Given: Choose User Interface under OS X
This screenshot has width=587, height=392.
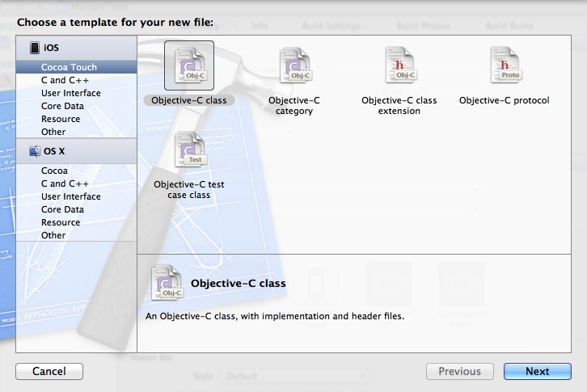Looking at the screenshot, I should (71, 196).
